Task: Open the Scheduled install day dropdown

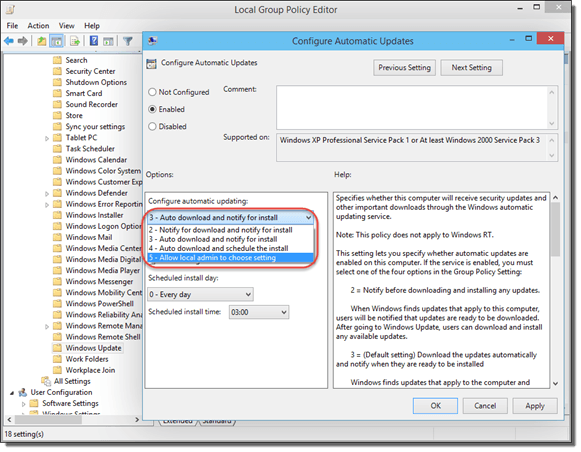Action: tap(200, 295)
